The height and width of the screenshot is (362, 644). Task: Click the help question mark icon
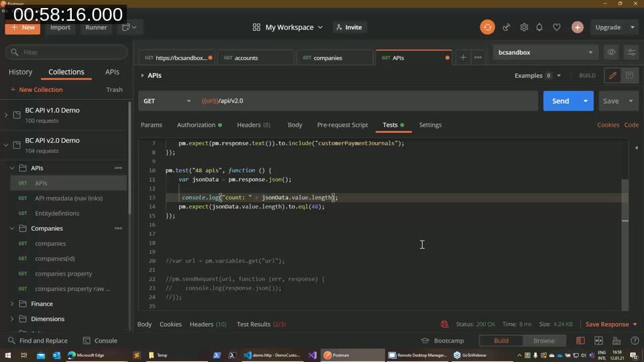(635, 341)
